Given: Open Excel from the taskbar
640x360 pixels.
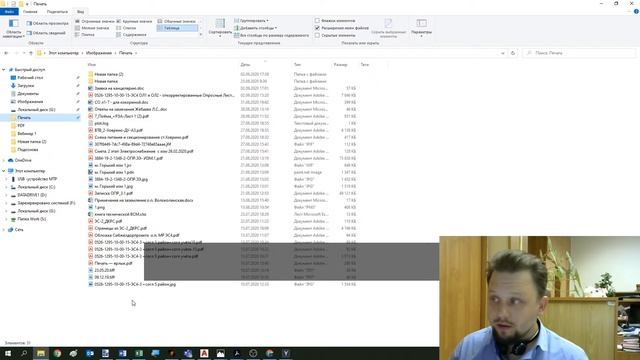Looking at the screenshot, I should (x=139, y=353).
